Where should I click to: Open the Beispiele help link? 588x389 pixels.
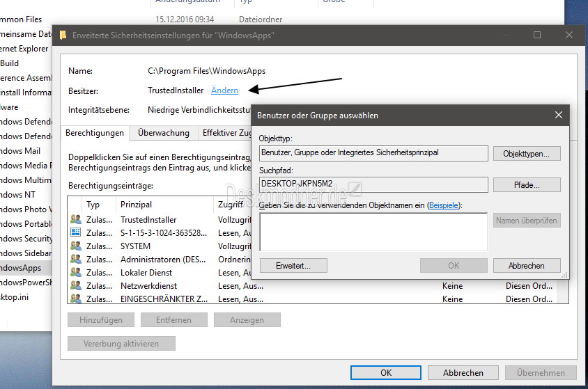[444, 205]
